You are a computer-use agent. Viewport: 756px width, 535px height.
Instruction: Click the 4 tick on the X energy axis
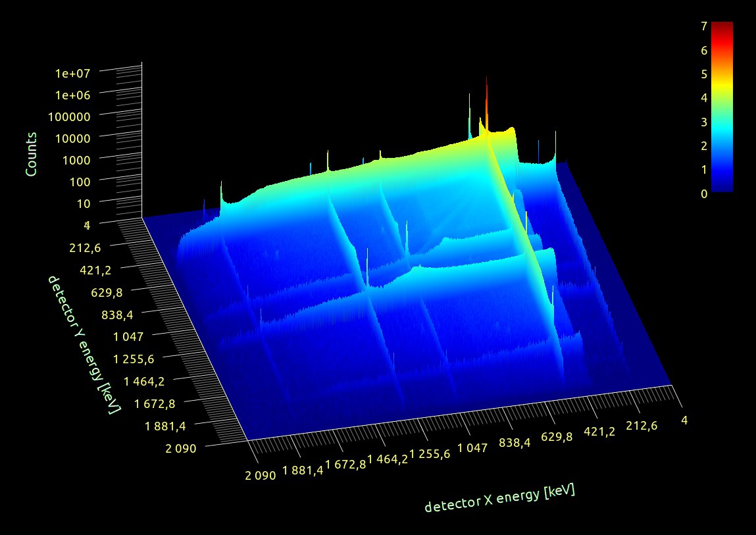(685, 420)
